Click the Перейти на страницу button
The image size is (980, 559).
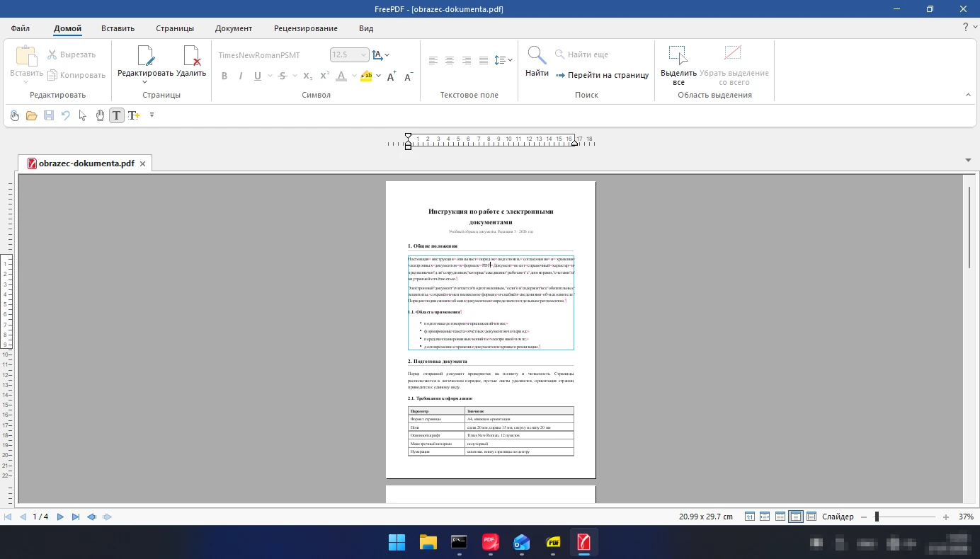603,75
